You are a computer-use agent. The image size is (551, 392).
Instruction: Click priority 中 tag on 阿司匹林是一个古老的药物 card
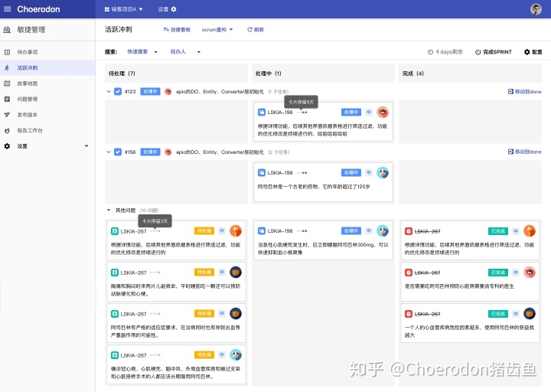[x=369, y=172]
